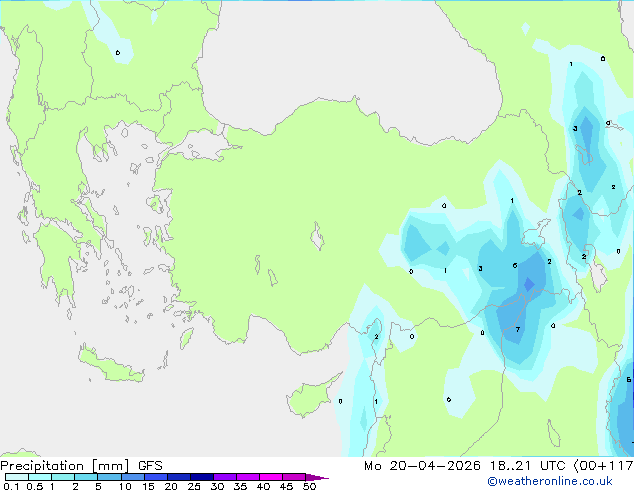This screenshot has height=490, width=634.
Task: Click the '35' legend label
Action: (240, 486)
